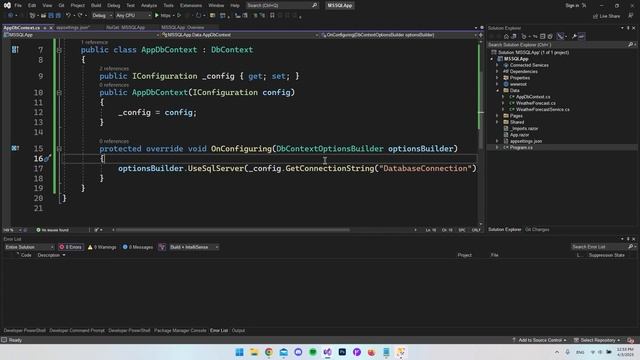
Task: Toggle pin on AppDbContext.cs tab
Action: 45,28
